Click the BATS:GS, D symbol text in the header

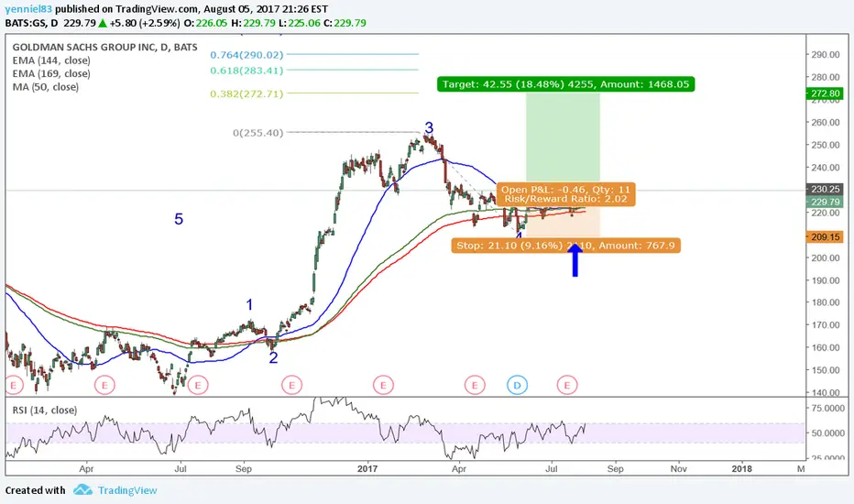31,23
